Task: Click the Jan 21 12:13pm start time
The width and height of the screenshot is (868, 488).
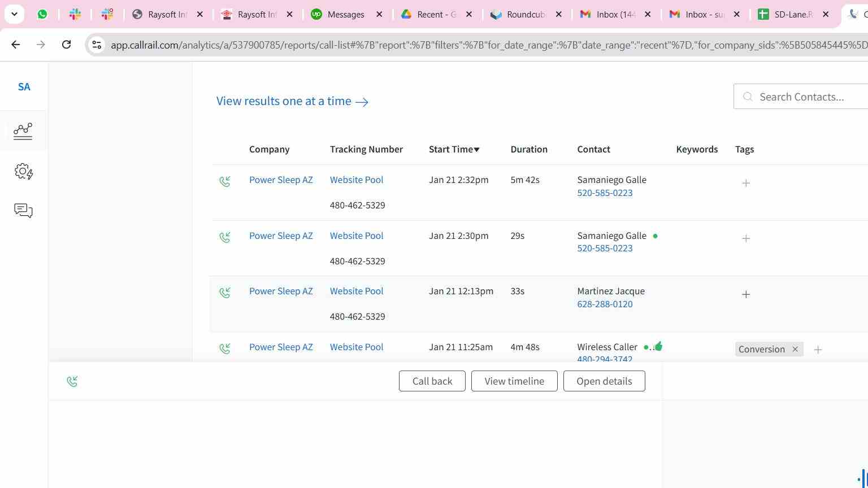Action: pyautogui.click(x=461, y=291)
